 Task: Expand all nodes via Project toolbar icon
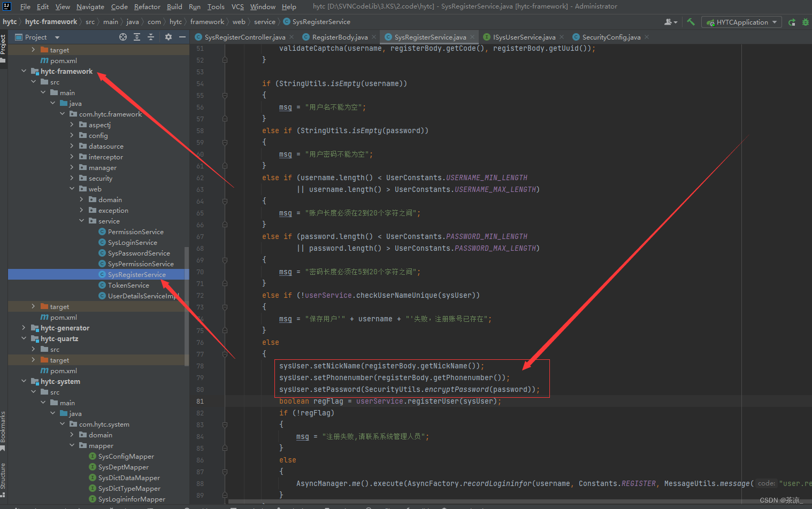137,37
